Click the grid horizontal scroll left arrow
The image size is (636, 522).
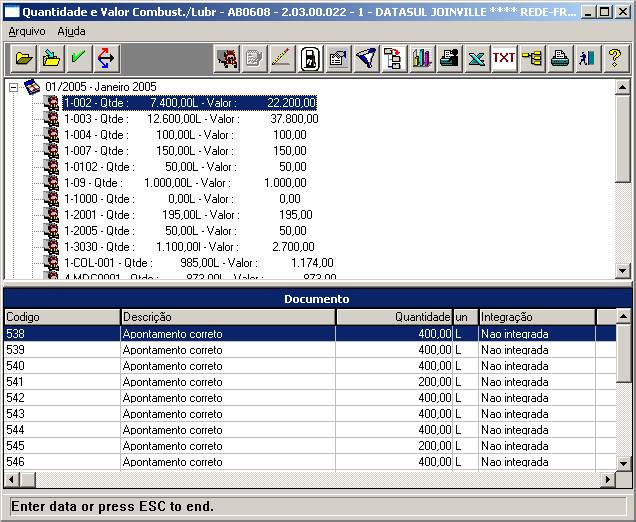[11, 479]
